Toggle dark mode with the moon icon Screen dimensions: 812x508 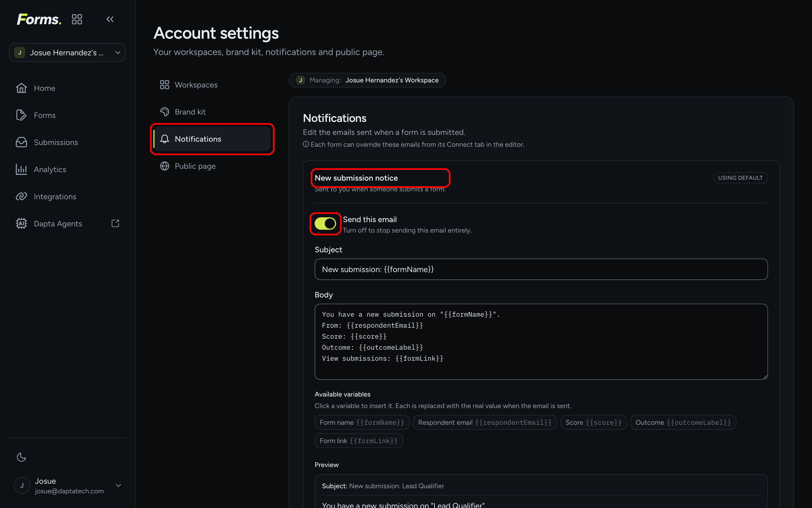pos(21,457)
